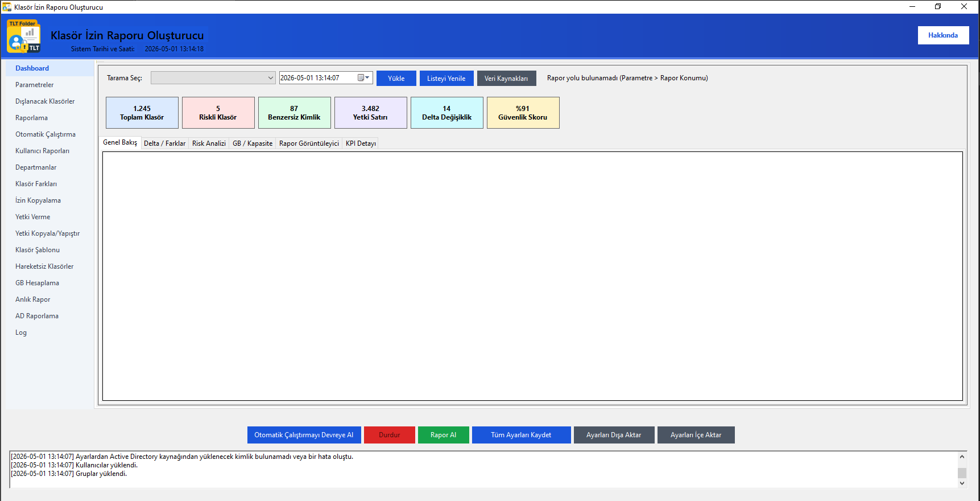Click Otomatik Çalıştırmayı Devreye Al button
Image resolution: width=980 pixels, height=501 pixels.
[x=304, y=435]
